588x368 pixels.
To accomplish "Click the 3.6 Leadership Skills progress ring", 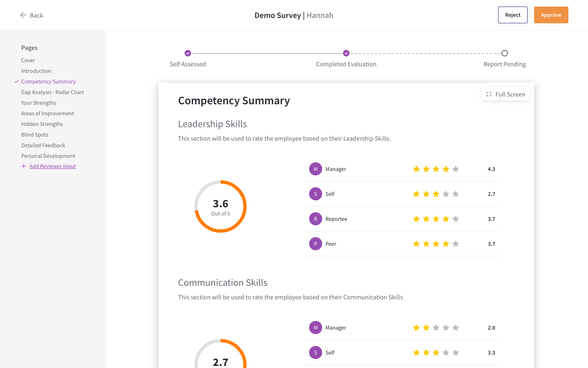I will [220, 206].
